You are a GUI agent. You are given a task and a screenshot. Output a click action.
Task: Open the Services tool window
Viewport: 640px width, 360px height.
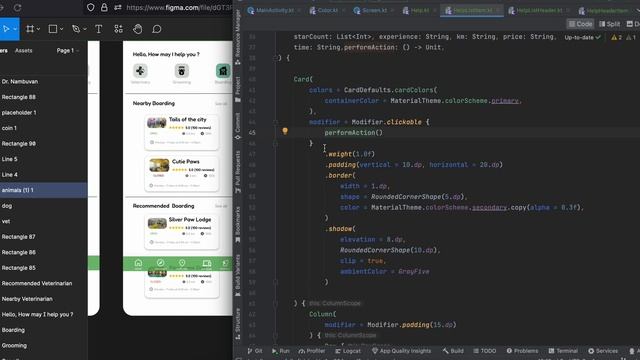(603, 351)
